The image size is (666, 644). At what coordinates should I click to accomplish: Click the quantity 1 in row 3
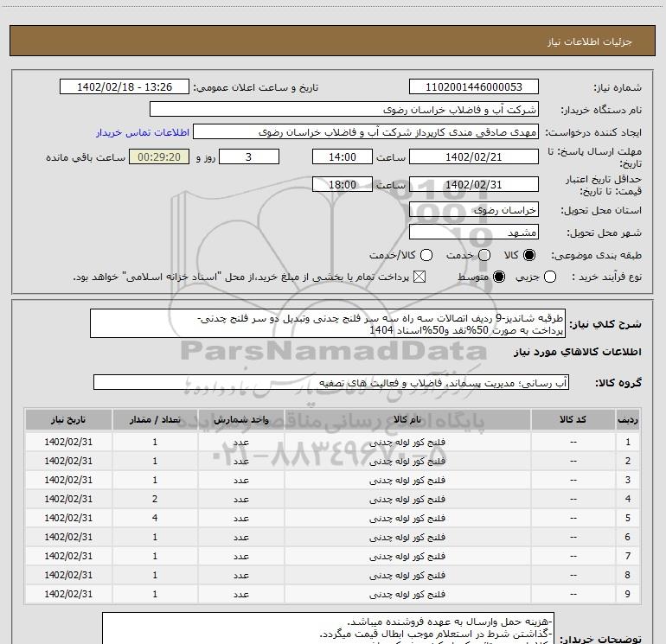tap(155, 480)
